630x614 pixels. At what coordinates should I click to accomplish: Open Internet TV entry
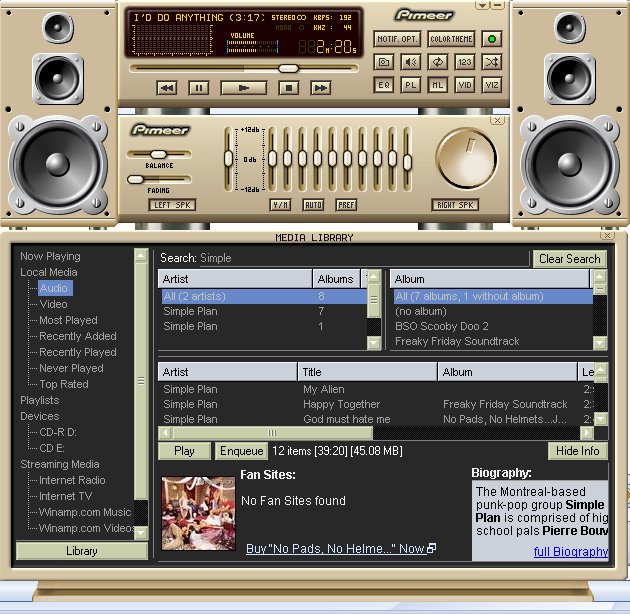pyautogui.click(x=65, y=496)
